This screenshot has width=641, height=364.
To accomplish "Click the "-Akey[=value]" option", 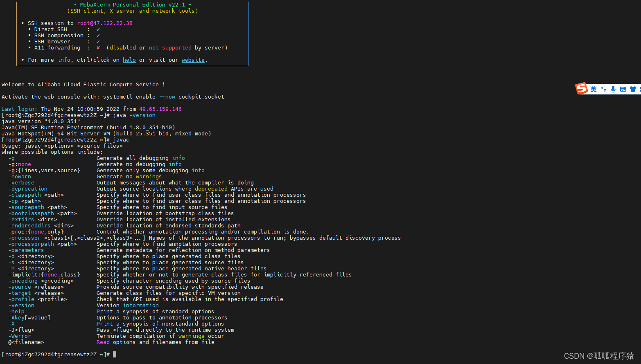I will (29, 318).
